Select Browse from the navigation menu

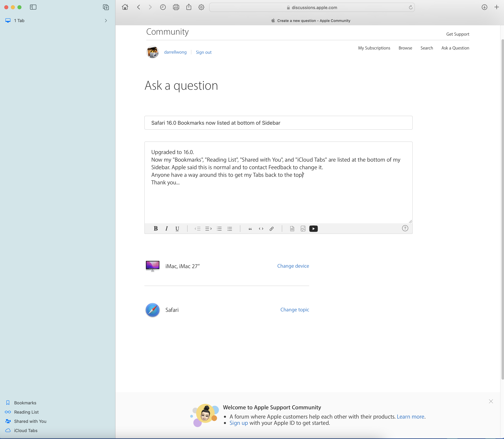click(405, 48)
